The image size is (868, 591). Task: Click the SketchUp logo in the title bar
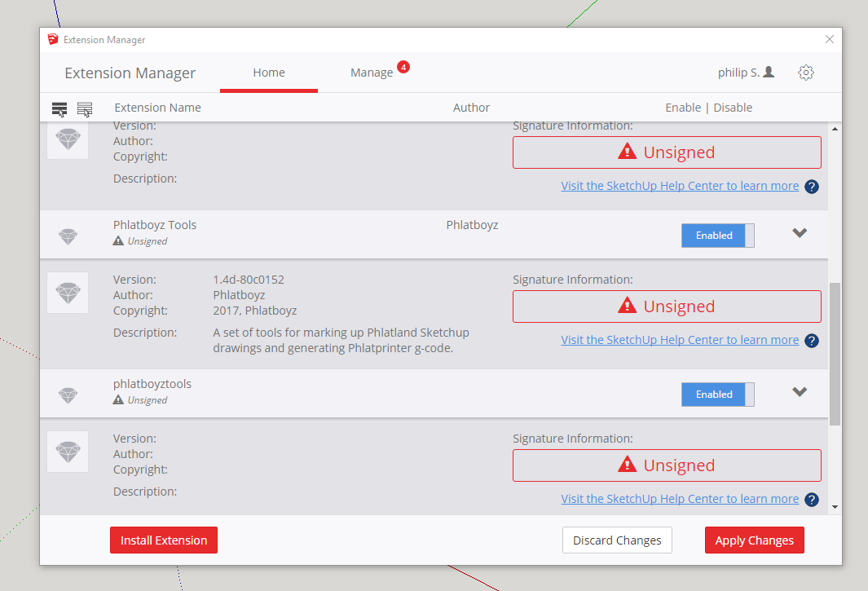click(x=53, y=39)
